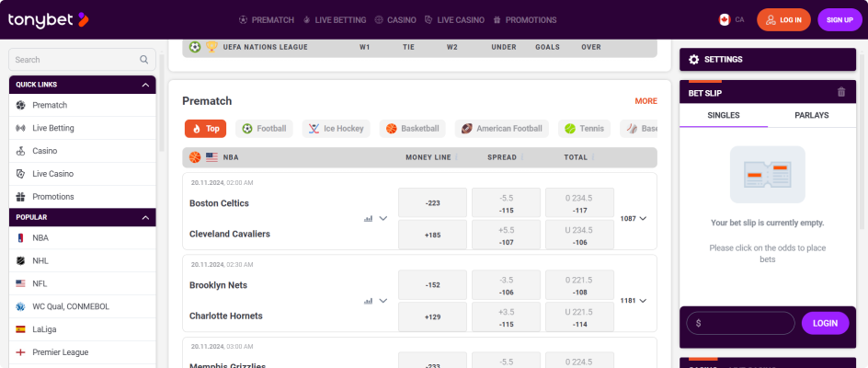Expand 1181 more markets for Nets game

pos(634,301)
